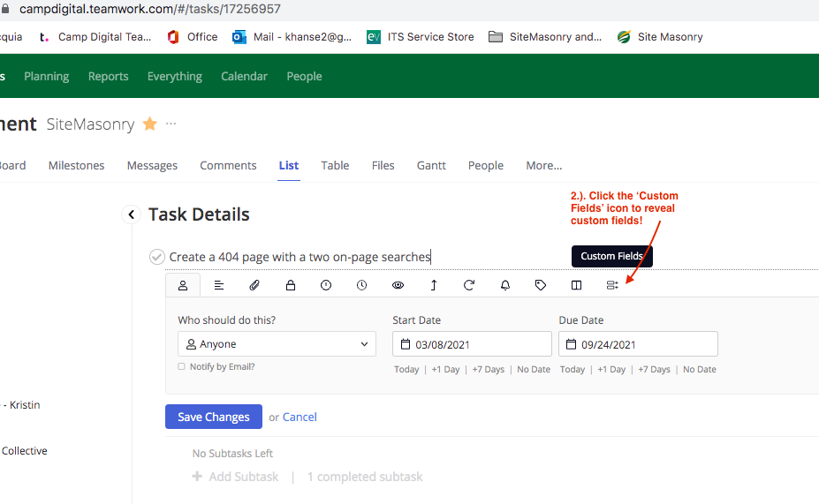The image size is (819, 504).
Task: Open the Custom Fields icon tab
Action: [x=612, y=285]
